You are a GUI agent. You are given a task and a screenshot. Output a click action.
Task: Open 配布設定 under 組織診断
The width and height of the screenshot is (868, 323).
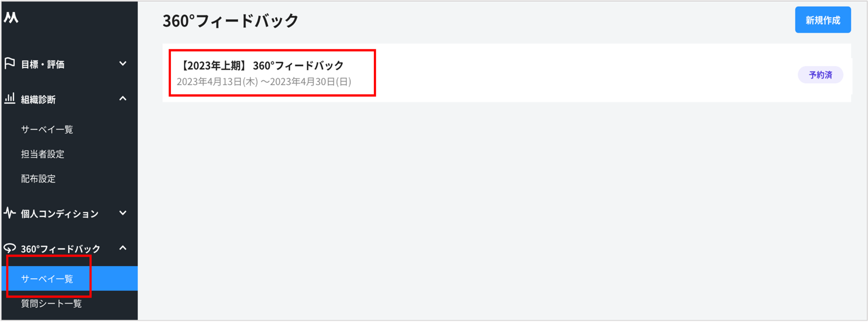tap(38, 179)
